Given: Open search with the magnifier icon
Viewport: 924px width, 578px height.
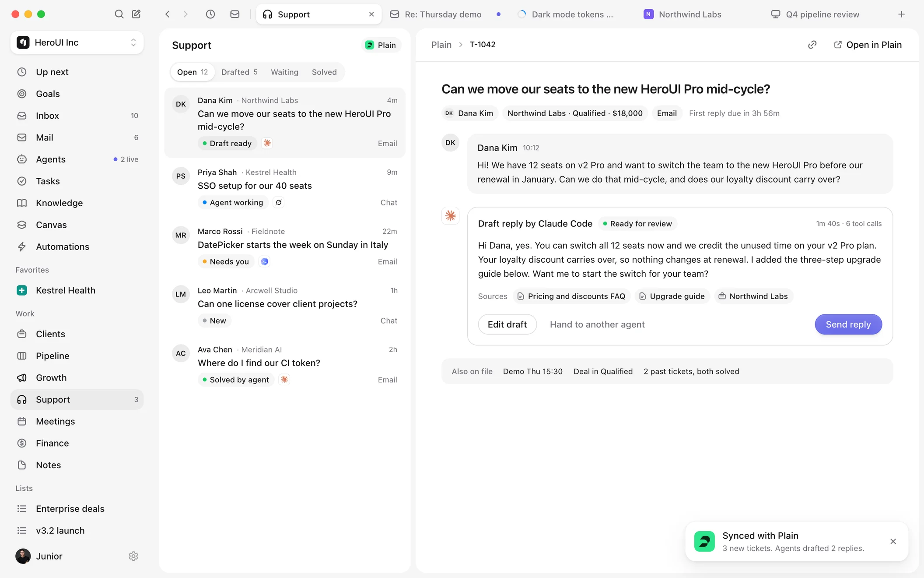Looking at the screenshot, I should point(119,14).
